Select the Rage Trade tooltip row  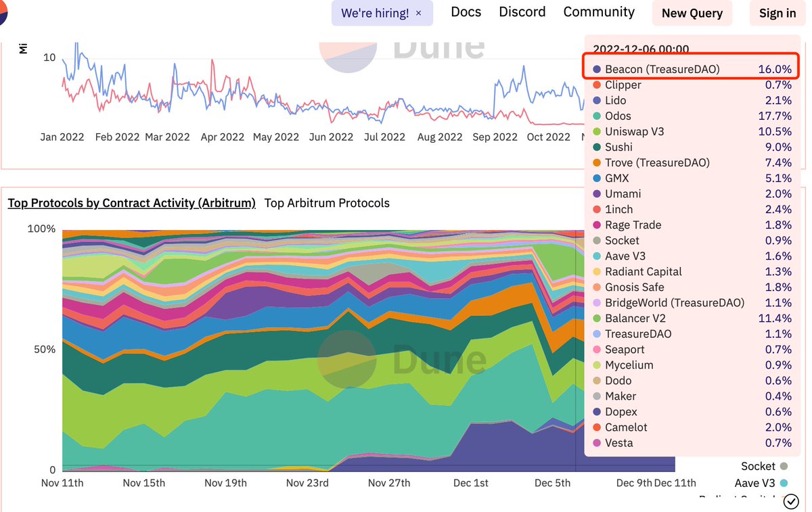(x=692, y=225)
